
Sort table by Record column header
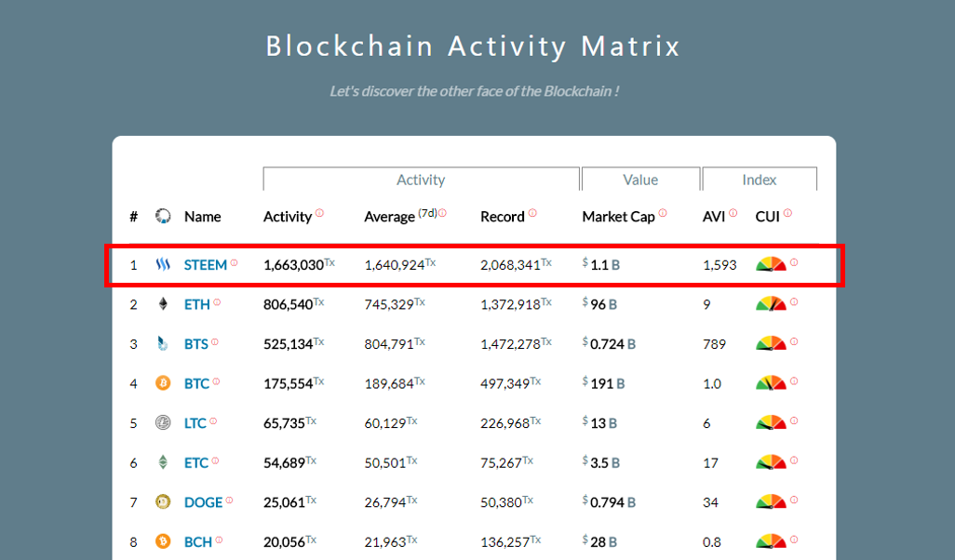pos(503,217)
